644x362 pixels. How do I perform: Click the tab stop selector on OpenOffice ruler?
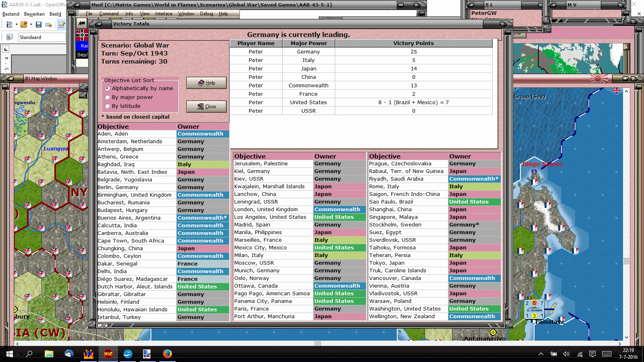click(6, 49)
